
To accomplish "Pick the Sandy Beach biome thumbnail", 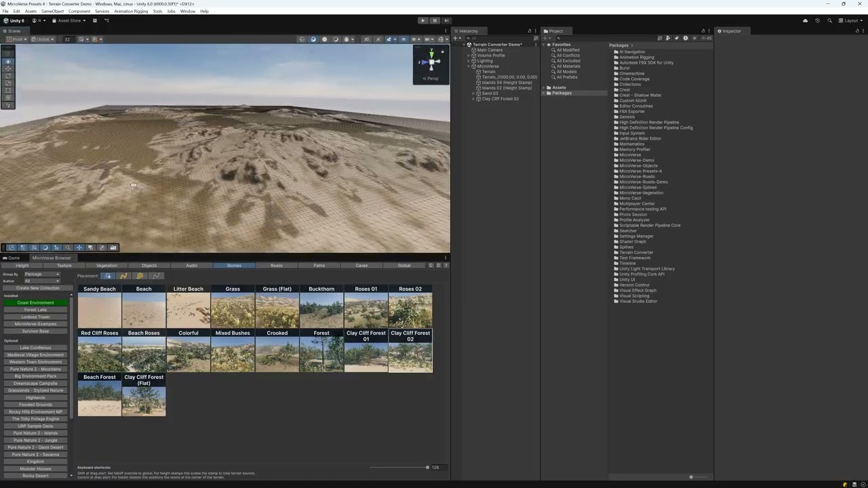I will point(100,306).
